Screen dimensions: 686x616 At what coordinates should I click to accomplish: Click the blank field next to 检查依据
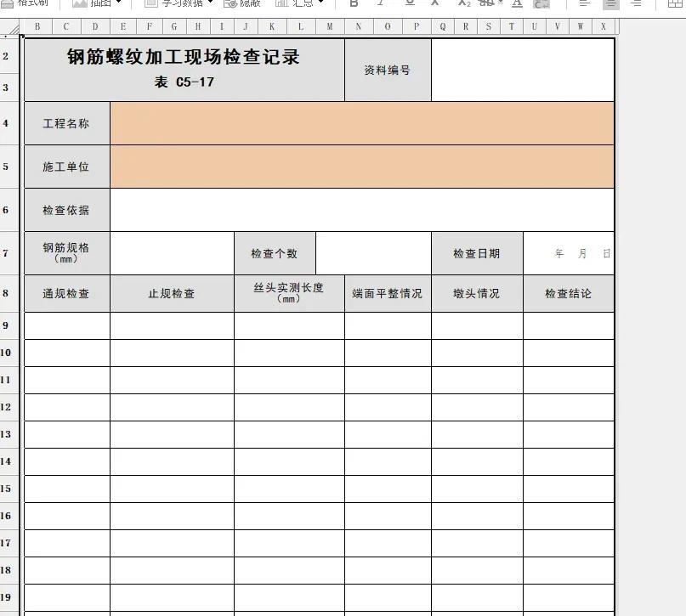pos(362,210)
